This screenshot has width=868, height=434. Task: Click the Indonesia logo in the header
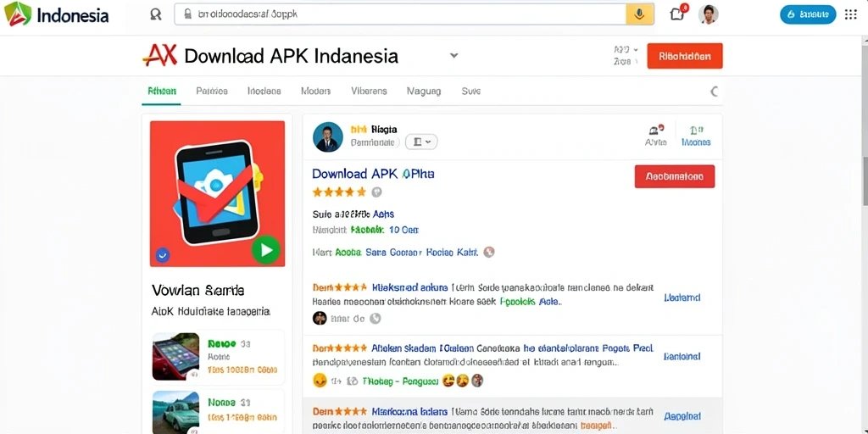(57, 15)
